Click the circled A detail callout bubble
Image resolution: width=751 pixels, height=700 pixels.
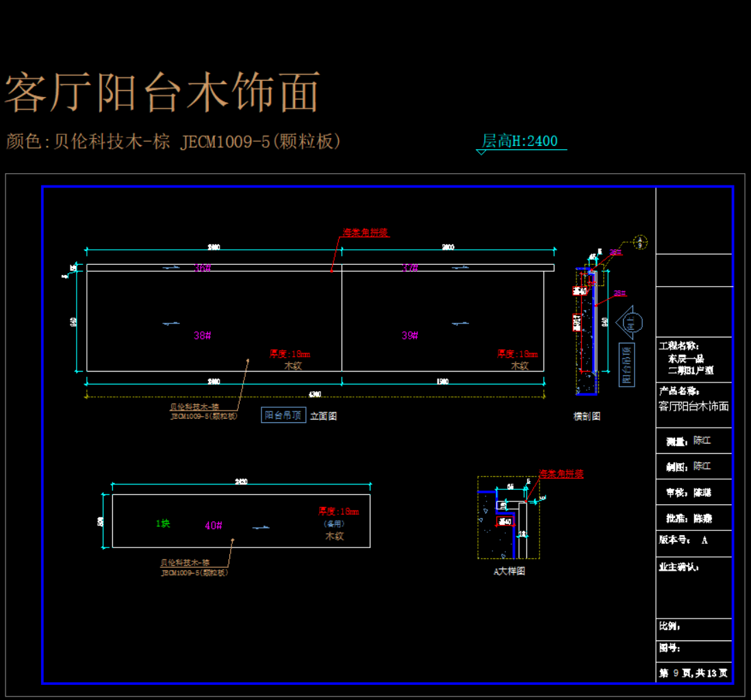(640, 242)
